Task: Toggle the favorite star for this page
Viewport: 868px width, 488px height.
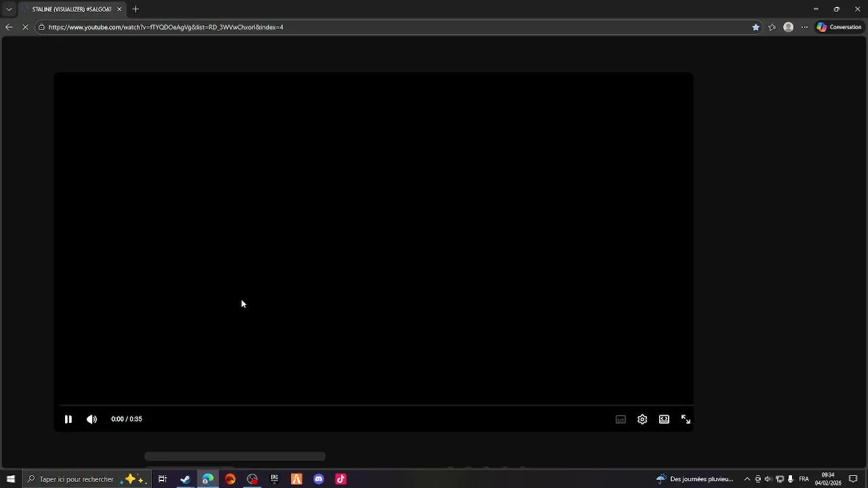Action: click(755, 27)
